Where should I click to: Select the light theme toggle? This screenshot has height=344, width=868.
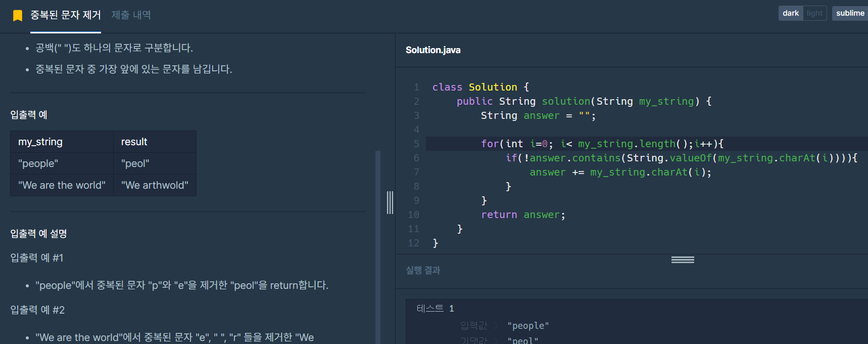pyautogui.click(x=814, y=13)
